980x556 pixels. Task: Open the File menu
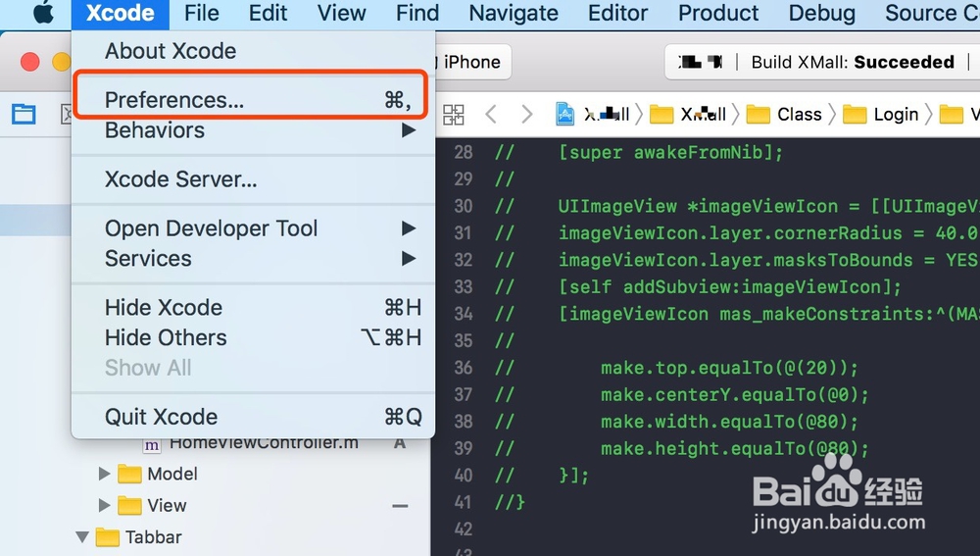click(x=201, y=13)
